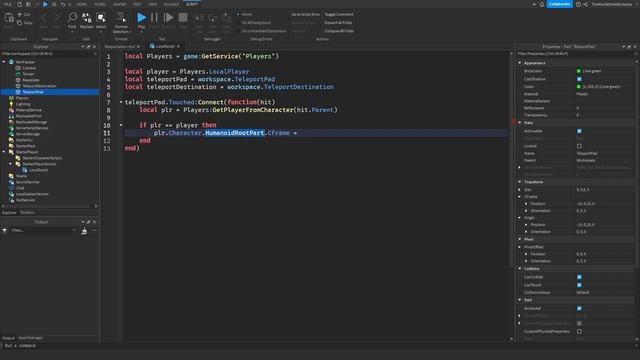This screenshot has width=640, height=360.
Task: Collapse the code fold at line 7
Action: click(x=121, y=102)
